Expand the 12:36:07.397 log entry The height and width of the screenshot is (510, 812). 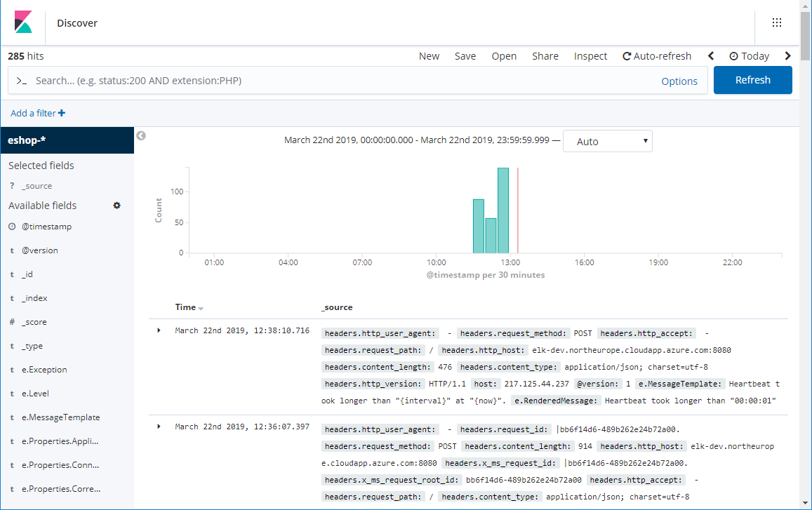[x=159, y=427]
